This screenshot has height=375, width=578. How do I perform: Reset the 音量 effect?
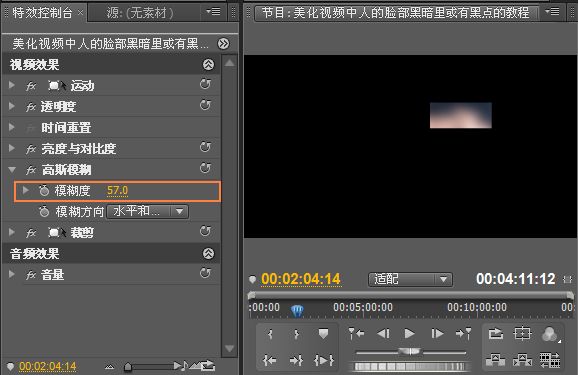[205, 273]
